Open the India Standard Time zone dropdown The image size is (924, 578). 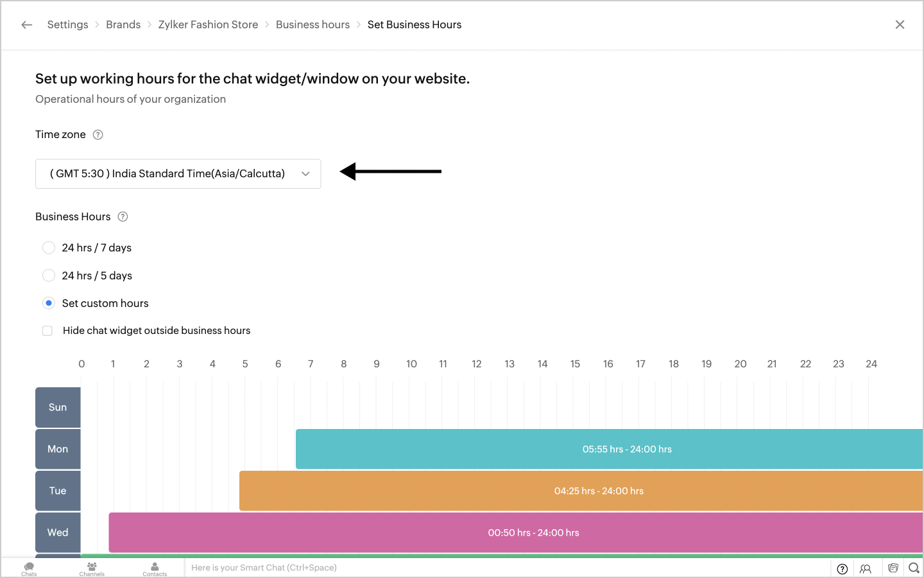pos(178,174)
